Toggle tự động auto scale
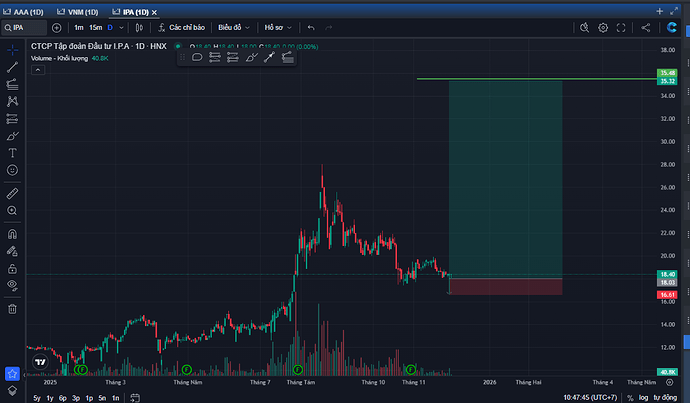 click(665, 398)
